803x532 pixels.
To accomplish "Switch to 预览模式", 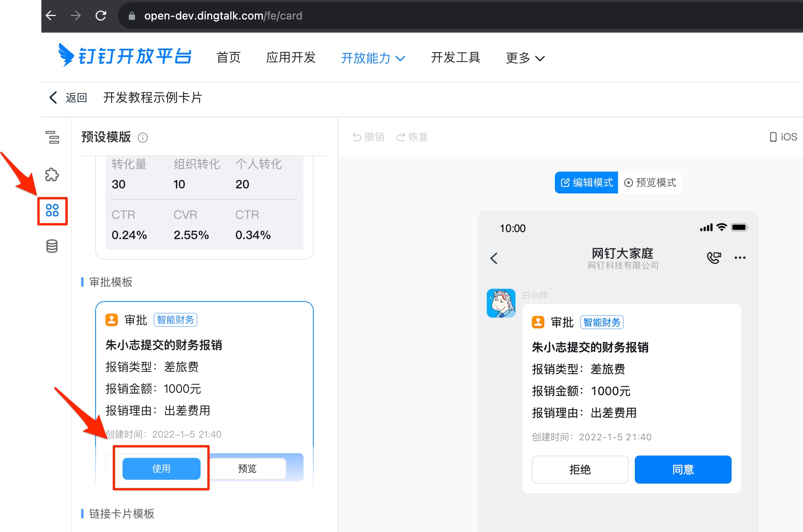I will pyautogui.click(x=650, y=183).
